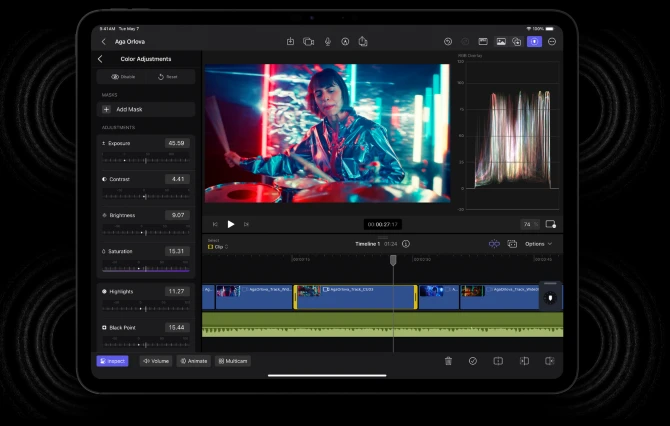Toggle the clip enable checkmark icon
The height and width of the screenshot is (426, 670).
click(x=473, y=361)
